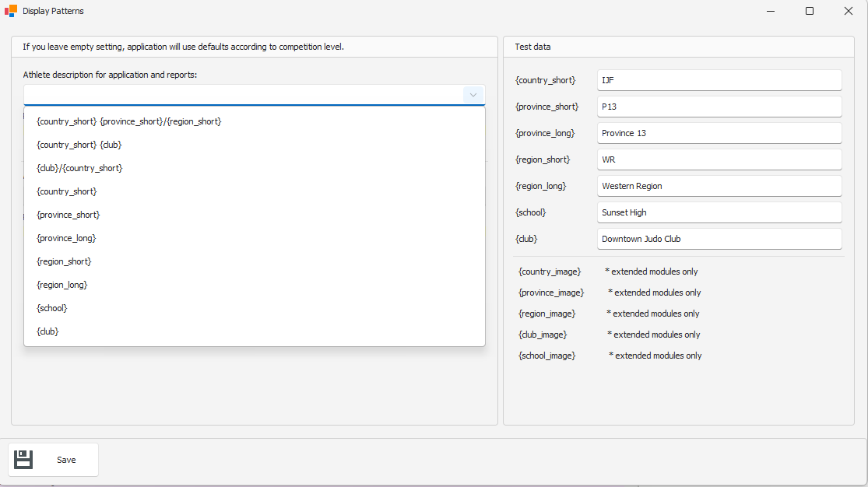Choose the '{country_short} {club}' dropdown option

[x=79, y=145]
